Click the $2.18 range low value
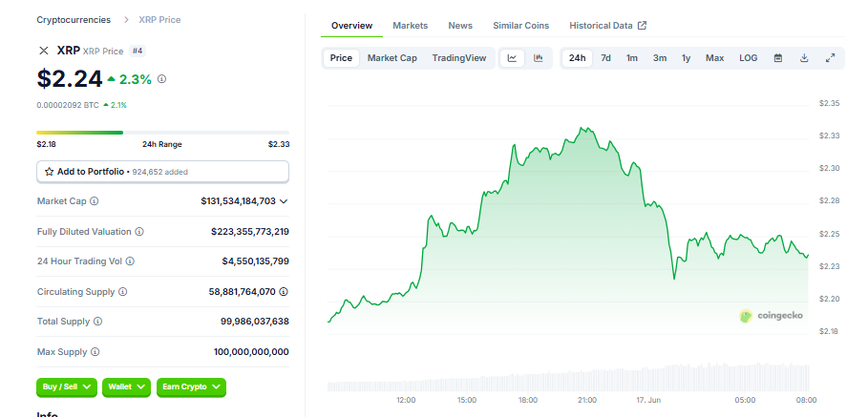The image size is (868, 417). point(47,144)
